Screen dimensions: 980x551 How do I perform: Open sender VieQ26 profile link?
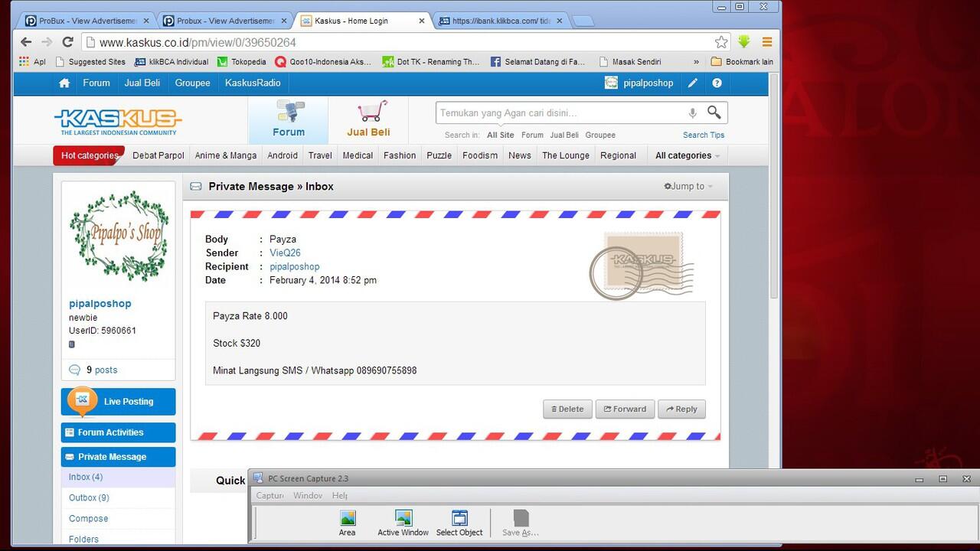click(285, 253)
